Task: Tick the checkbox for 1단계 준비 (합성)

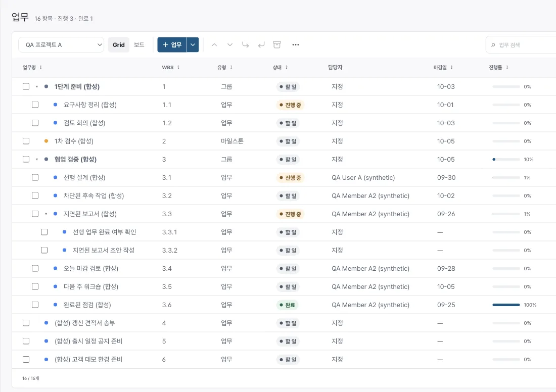Action: pyautogui.click(x=26, y=86)
